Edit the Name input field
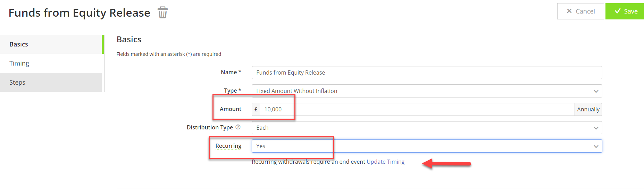Viewport: 644px width, 196px height. (427, 73)
